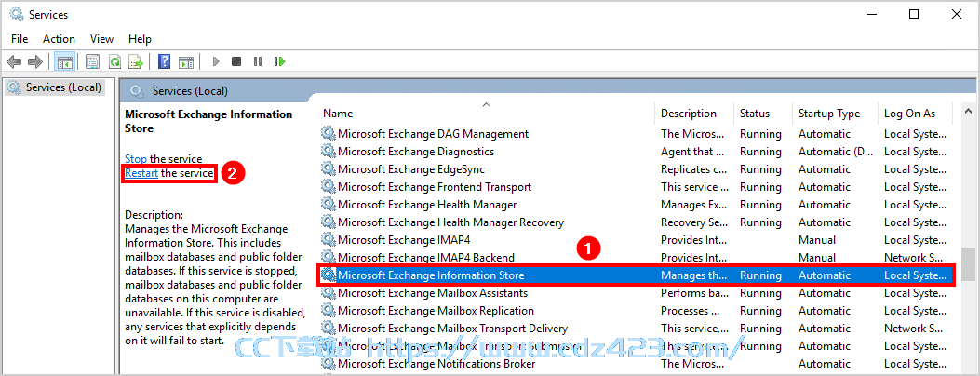Select Microsoft Exchange Mailbox Replication service name

click(x=436, y=311)
